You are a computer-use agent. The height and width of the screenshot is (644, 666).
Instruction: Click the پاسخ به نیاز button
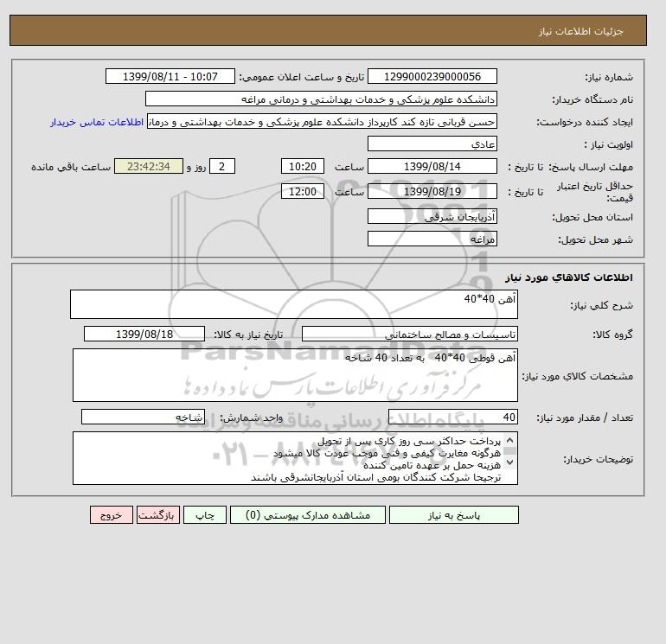pyautogui.click(x=453, y=515)
